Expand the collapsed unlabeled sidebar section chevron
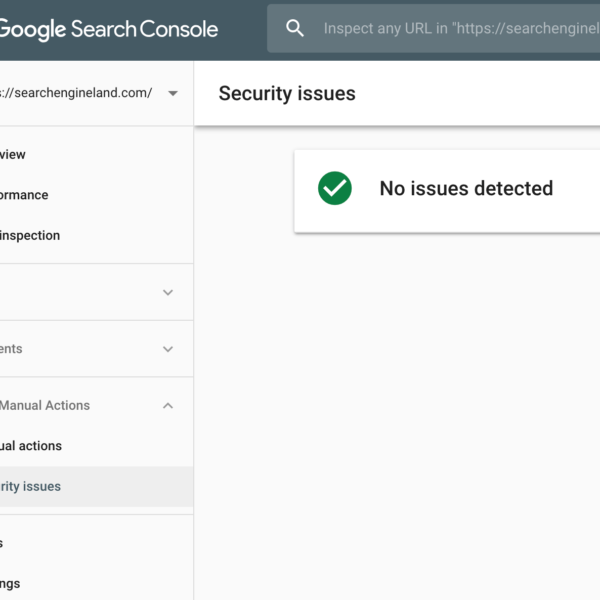600x600 pixels. 168,293
